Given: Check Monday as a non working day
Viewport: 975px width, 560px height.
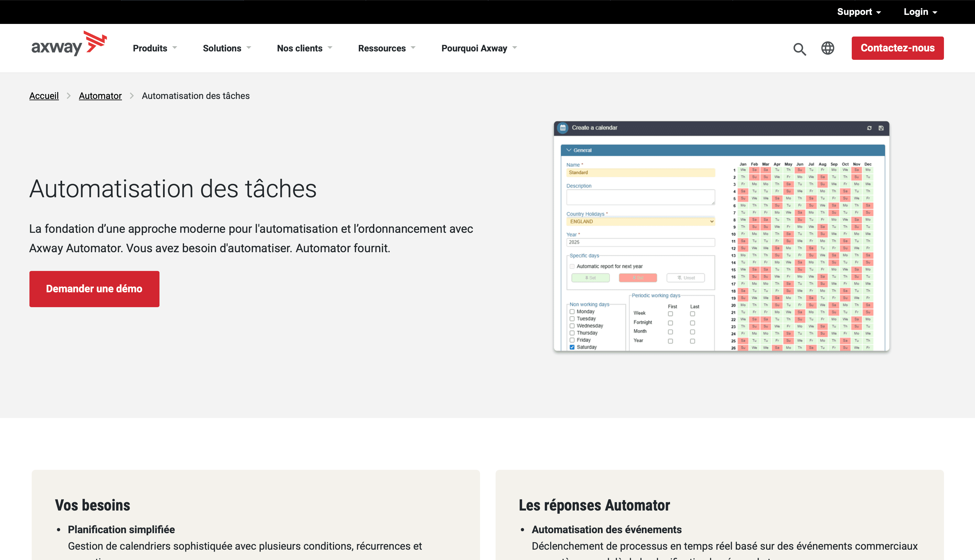Looking at the screenshot, I should pyautogui.click(x=572, y=312).
